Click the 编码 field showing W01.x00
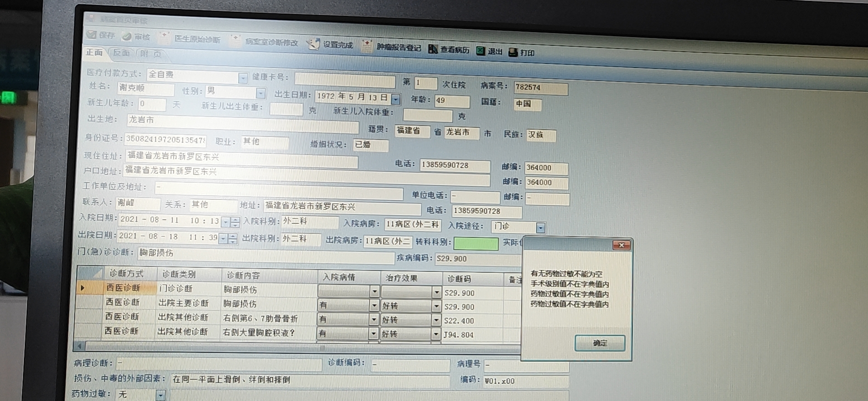 click(x=526, y=382)
